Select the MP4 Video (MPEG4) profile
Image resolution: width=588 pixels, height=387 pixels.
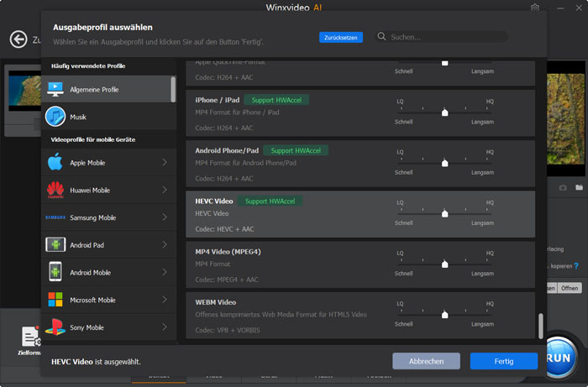click(x=360, y=265)
